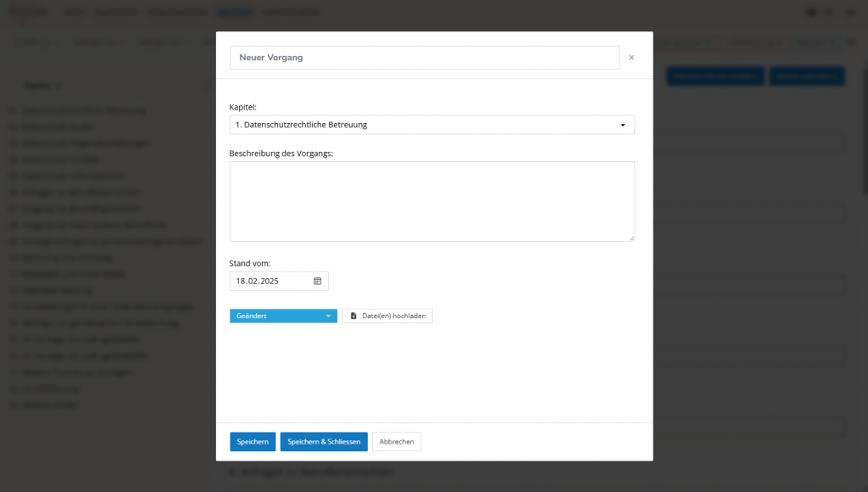Cancel with the Abbrechen button
The width and height of the screenshot is (868, 492).
coord(397,442)
